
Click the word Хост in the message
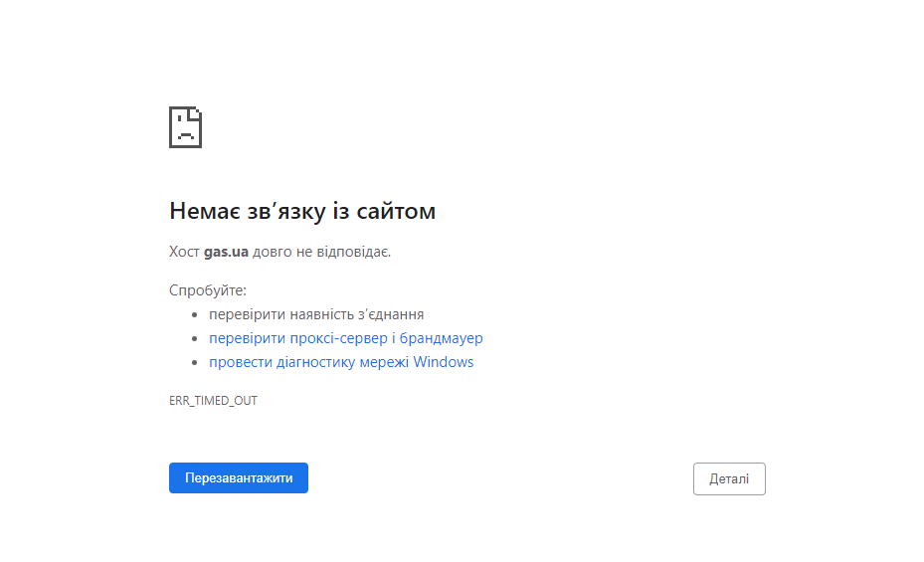click(184, 252)
